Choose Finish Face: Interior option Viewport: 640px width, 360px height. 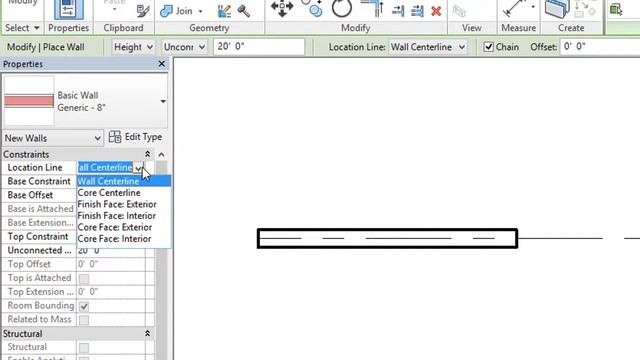(x=124, y=216)
